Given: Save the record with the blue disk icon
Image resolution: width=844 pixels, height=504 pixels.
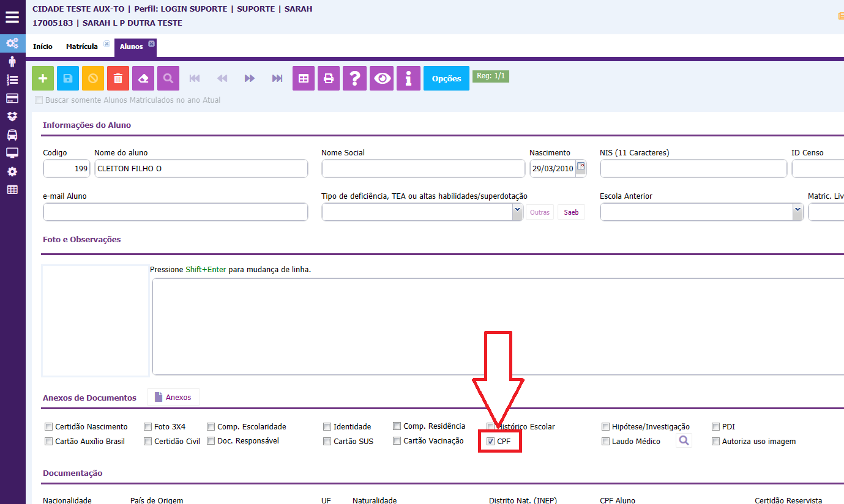Looking at the screenshot, I should pos(68,78).
